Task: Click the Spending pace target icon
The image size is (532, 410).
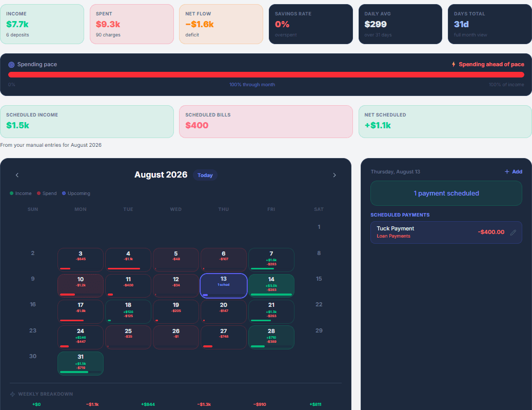Action: coord(11,65)
